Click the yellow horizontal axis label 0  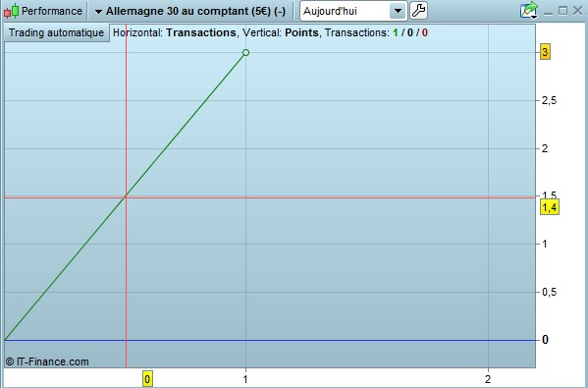(x=147, y=379)
